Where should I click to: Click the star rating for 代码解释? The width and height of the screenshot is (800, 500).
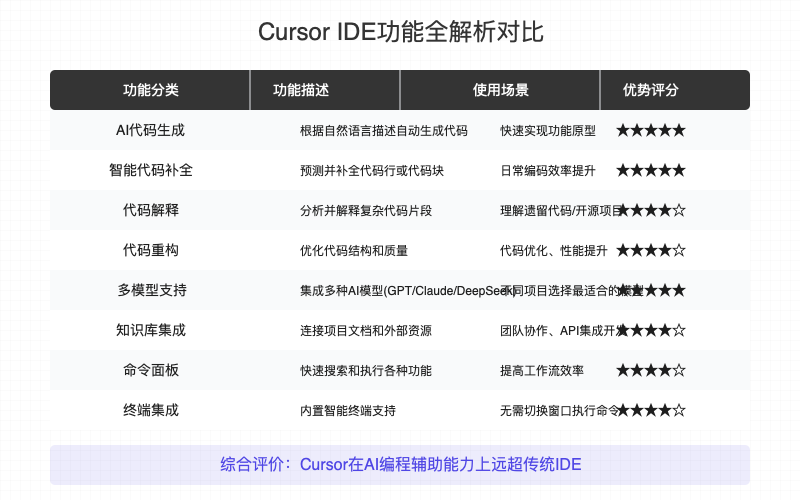[651, 210]
